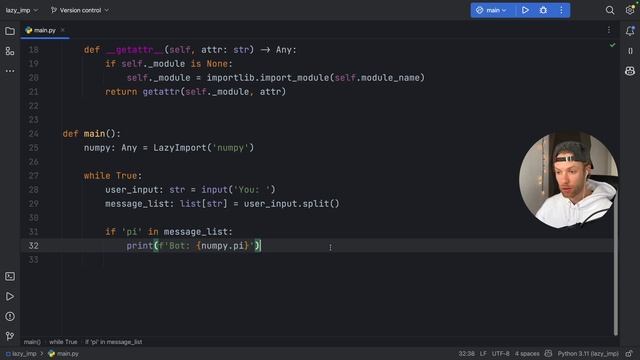Click the 4 spaces indent setting

527,353
